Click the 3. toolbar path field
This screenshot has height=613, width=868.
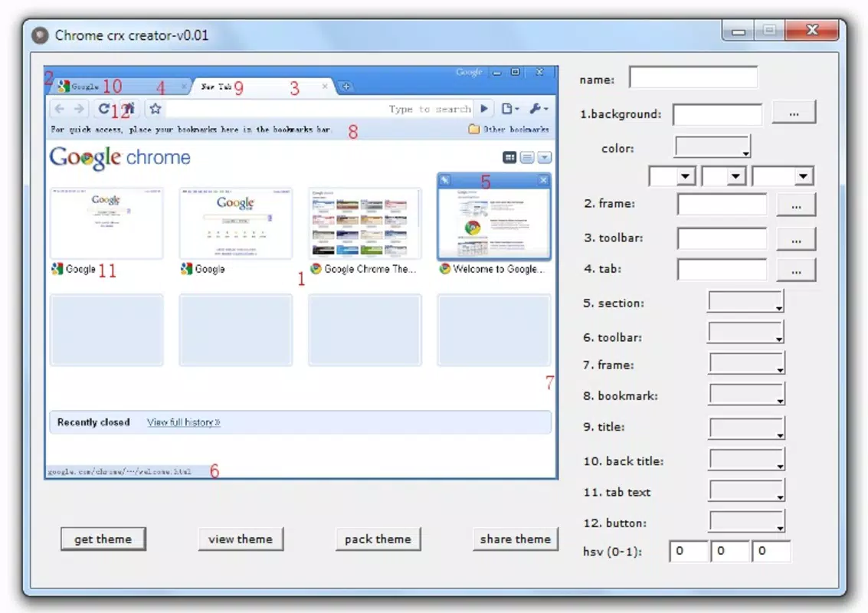tap(722, 238)
